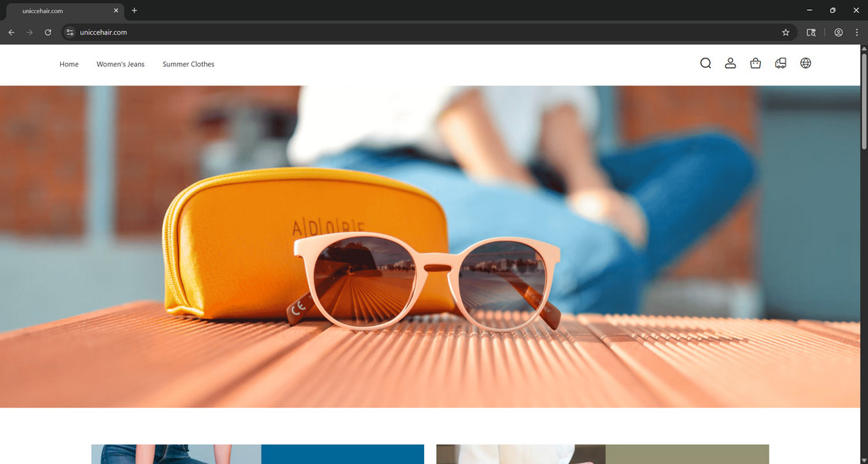Open the Home navigation link
This screenshot has width=868, height=464.
[x=69, y=64]
